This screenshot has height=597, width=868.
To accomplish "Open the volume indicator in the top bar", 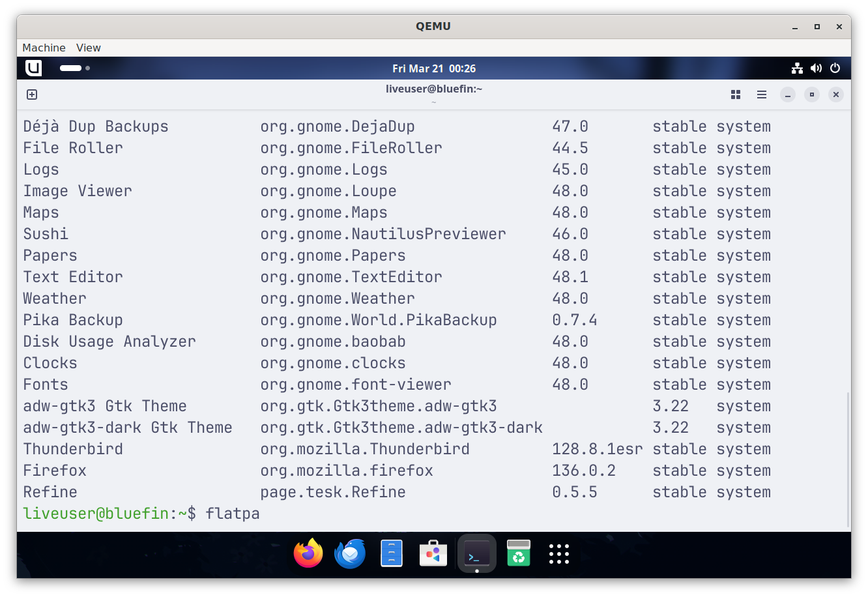I will 816,68.
